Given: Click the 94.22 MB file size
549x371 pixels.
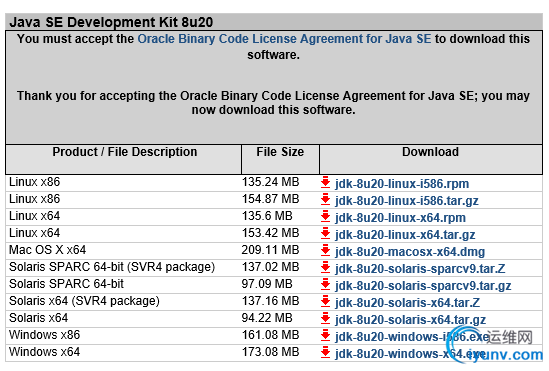Looking at the screenshot, I should click(x=267, y=318).
